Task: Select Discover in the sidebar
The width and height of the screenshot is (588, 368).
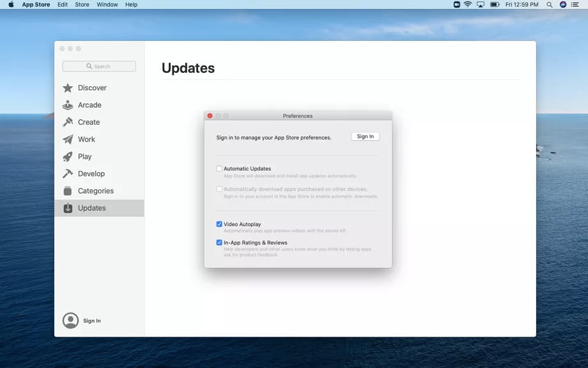Action: click(92, 88)
